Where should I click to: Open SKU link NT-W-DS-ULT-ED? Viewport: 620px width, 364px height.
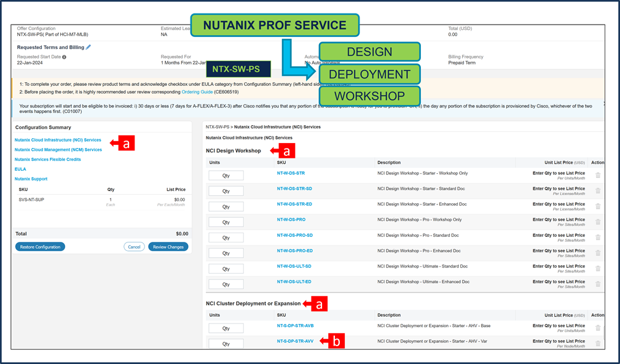(294, 282)
